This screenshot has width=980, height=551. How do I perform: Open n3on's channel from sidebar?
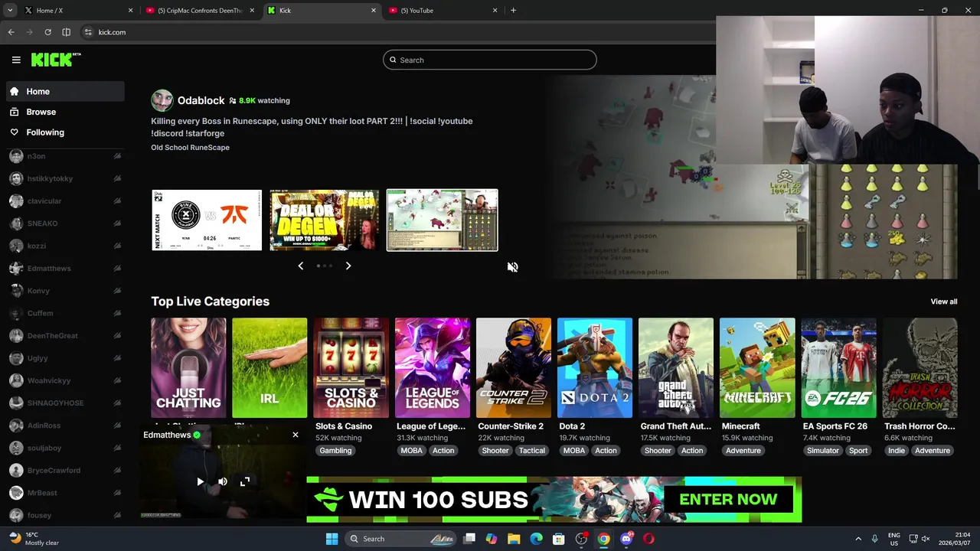[65, 156]
